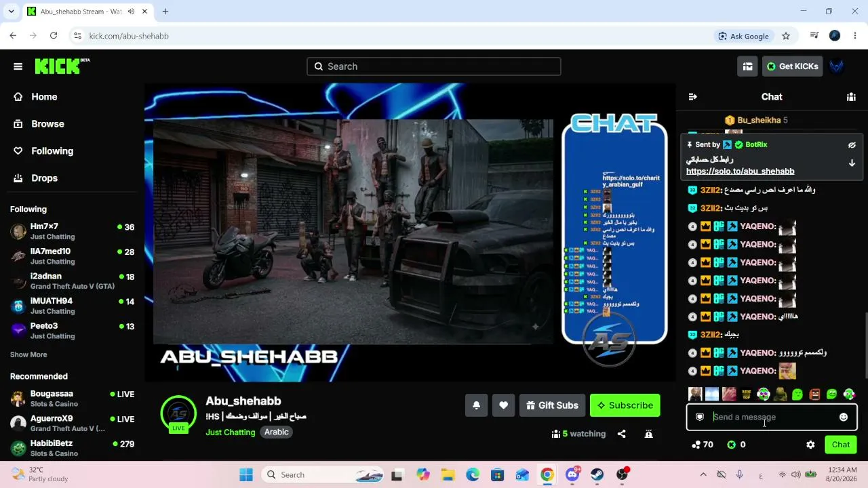Expand Show More in Following list
This screenshot has width=868, height=488.
click(28, 354)
